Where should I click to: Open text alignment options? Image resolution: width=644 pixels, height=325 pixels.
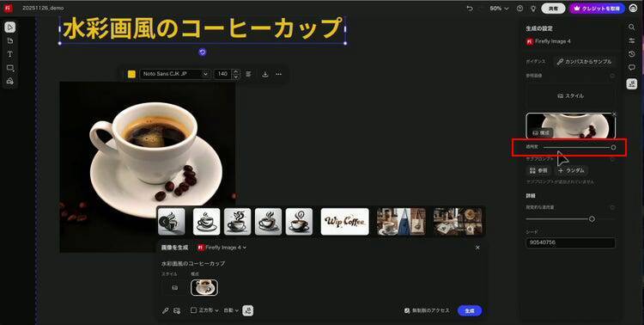click(x=248, y=74)
